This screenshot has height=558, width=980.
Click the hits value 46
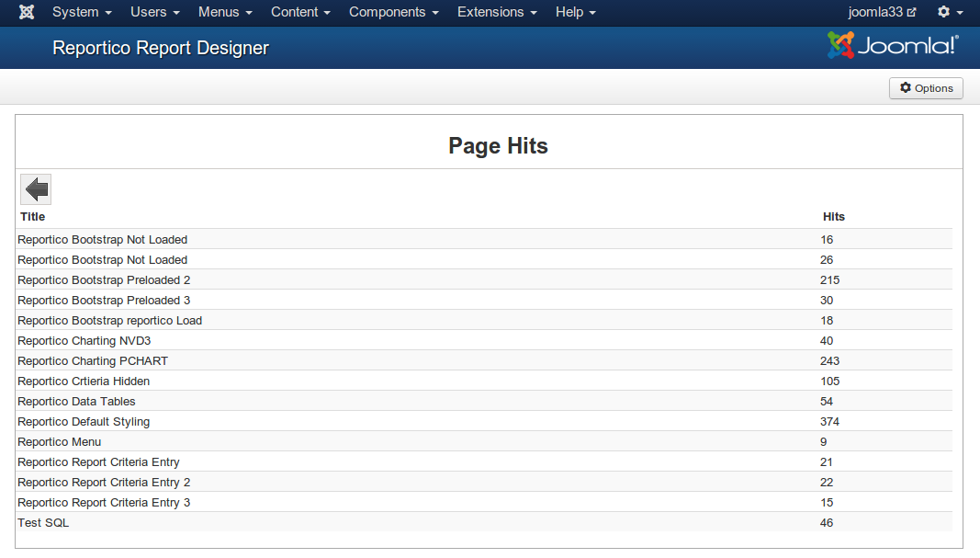[x=827, y=522]
